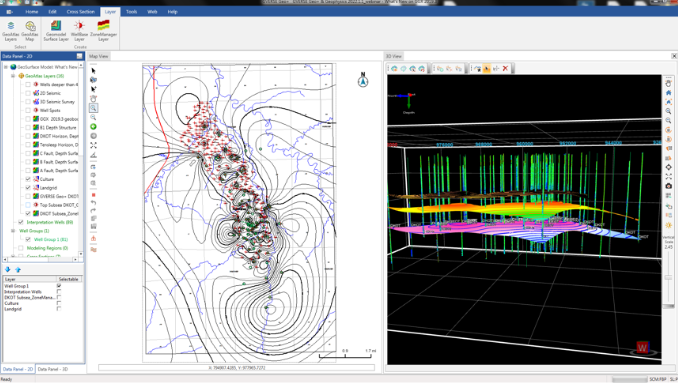678x383 pixels.
Task: Open the application menu button left of Home
Action: (10, 12)
